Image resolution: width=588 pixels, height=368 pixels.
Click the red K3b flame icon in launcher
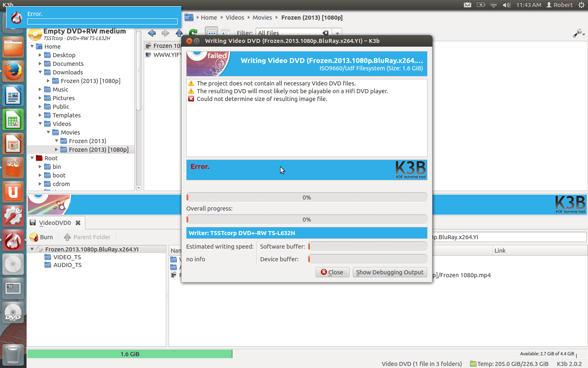click(x=13, y=240)
